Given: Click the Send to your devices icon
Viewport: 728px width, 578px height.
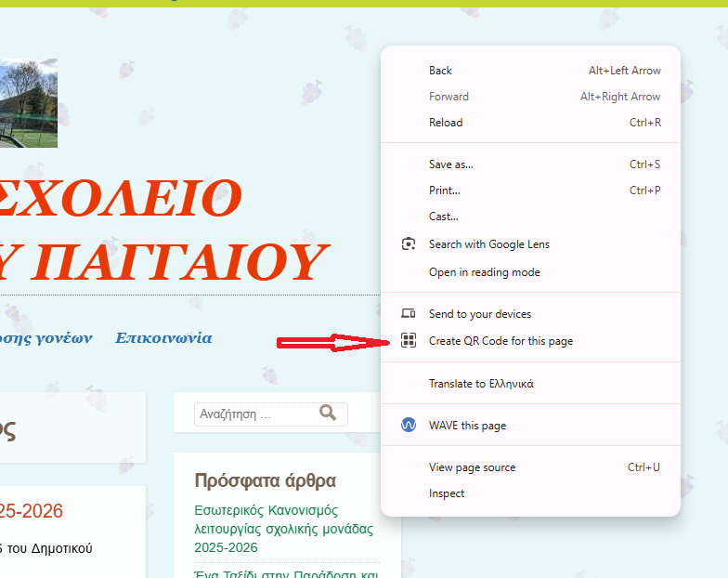Looking at the screenshot, I should (408, 314).
